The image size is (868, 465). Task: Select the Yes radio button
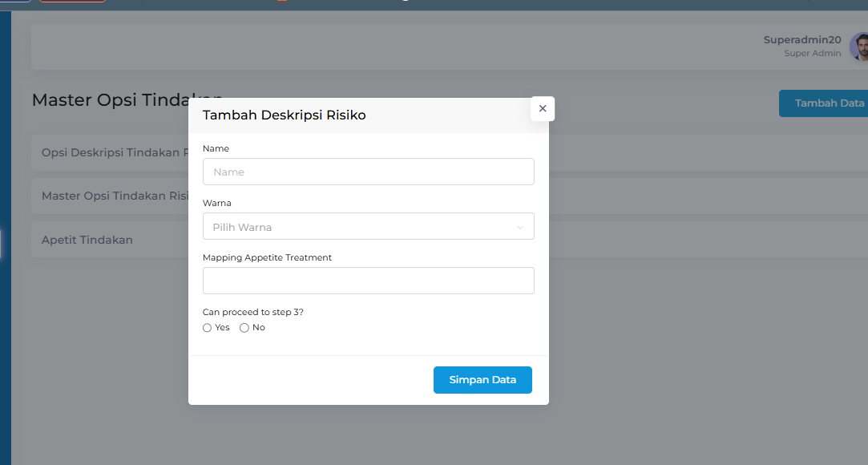point(208,328)
